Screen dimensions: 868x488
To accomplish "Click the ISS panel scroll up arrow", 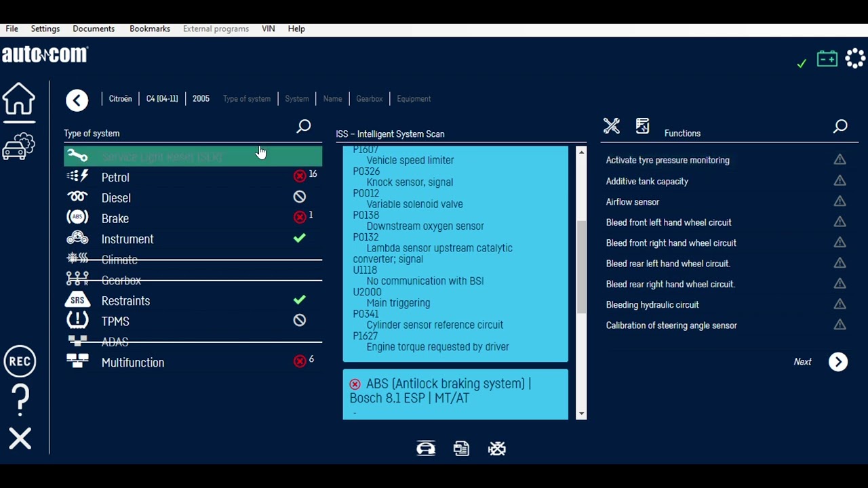I will 581,152.
